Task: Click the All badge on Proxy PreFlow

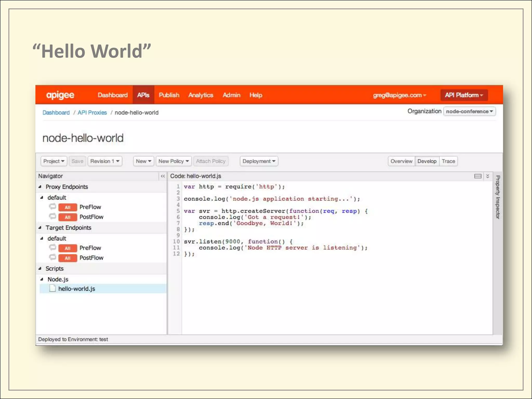Action: click(68, 207)
